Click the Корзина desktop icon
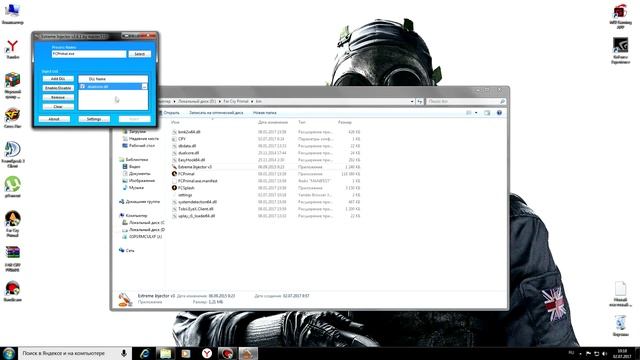 [620, 326]
